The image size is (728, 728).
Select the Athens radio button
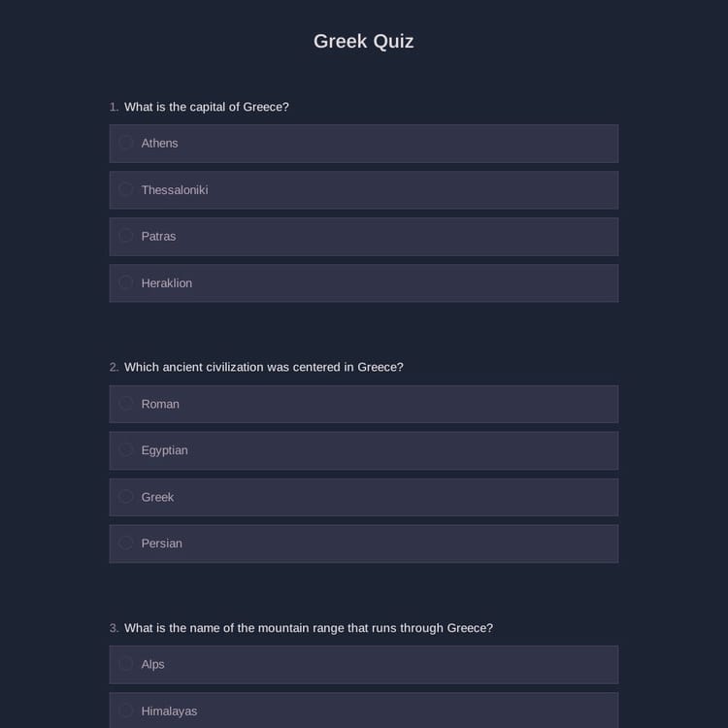(126, 143)
